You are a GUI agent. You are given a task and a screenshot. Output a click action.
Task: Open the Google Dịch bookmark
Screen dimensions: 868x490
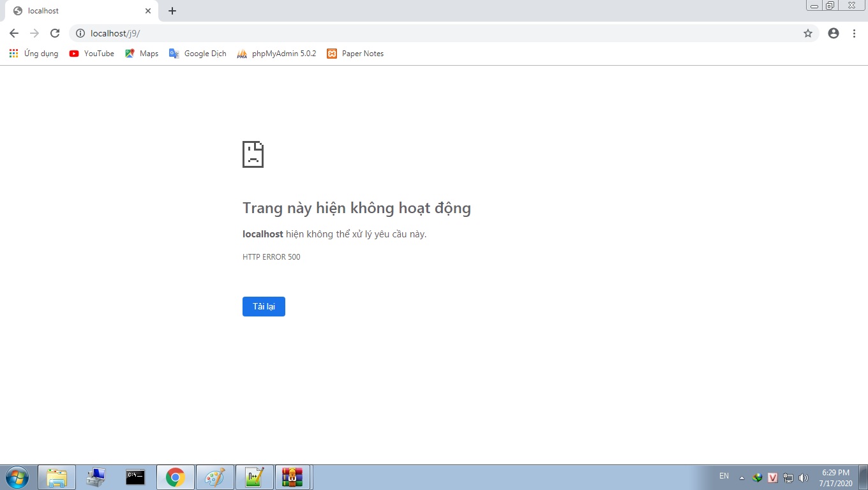coord(198,54)
